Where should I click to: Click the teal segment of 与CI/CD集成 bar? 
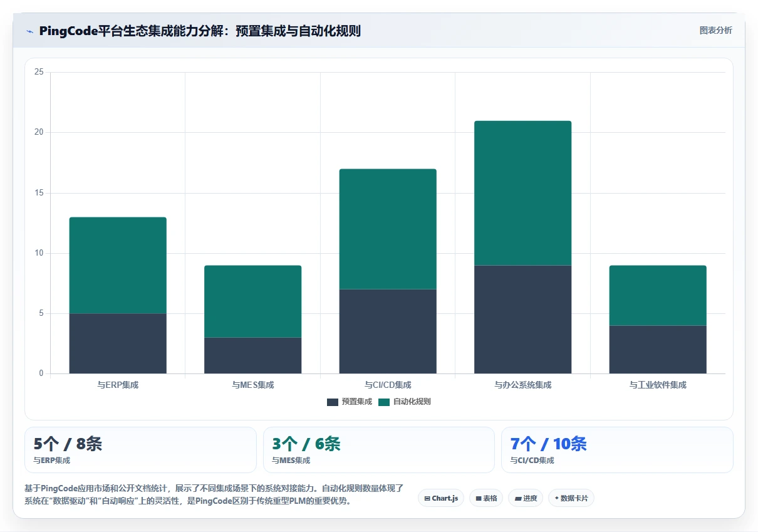tap(388, 229)
